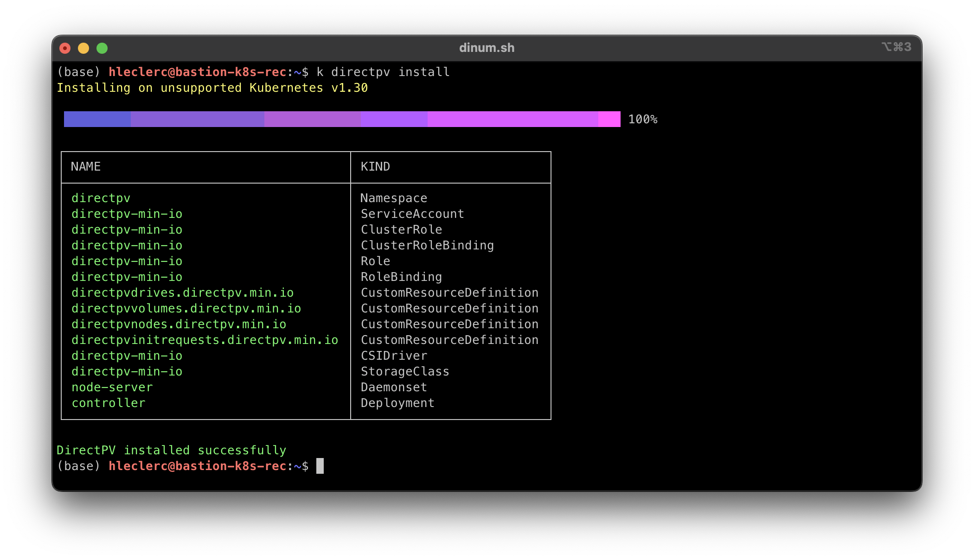The height and width of the screenshot is (560, 974).
Task: Click the DirectPV installed successfully message
Action: 171,450
